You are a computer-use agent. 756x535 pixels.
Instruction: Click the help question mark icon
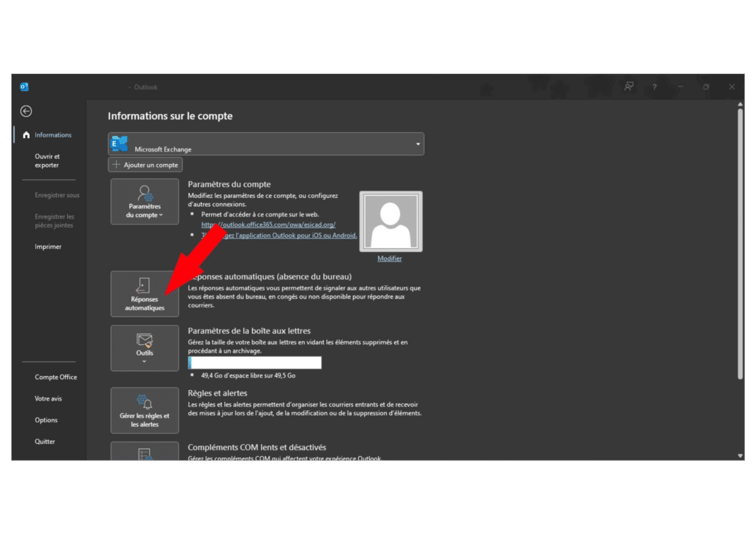pyautogui.click(x=654, y=87)
